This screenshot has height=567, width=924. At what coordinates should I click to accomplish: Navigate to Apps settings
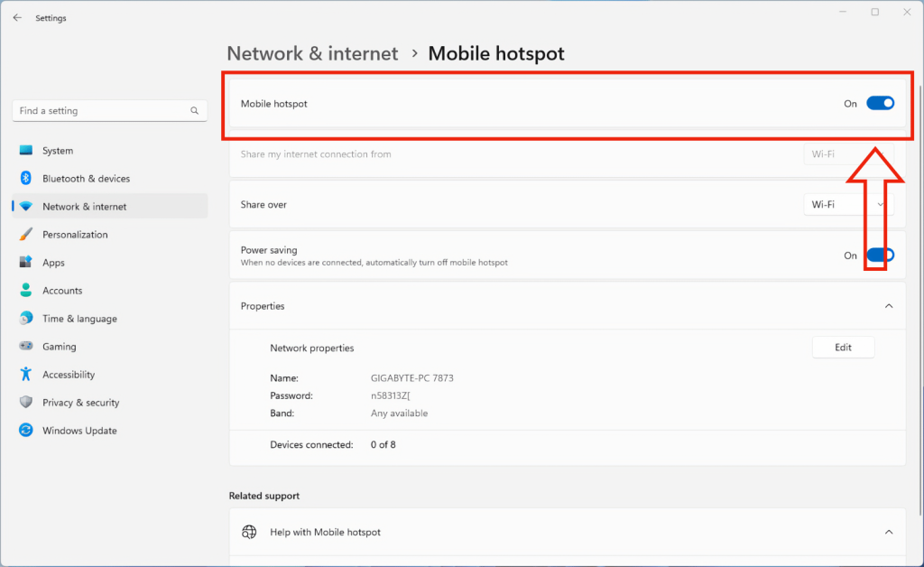pos(110,262)
